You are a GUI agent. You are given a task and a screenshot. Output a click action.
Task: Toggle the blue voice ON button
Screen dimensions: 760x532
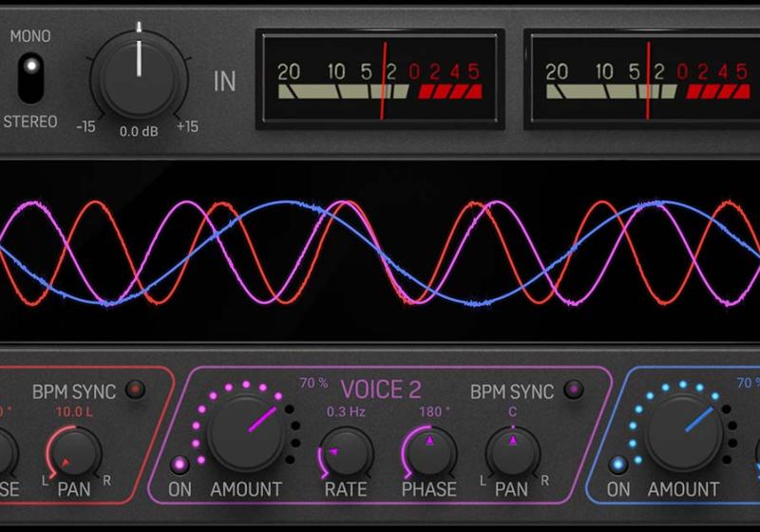pos(618,465)
